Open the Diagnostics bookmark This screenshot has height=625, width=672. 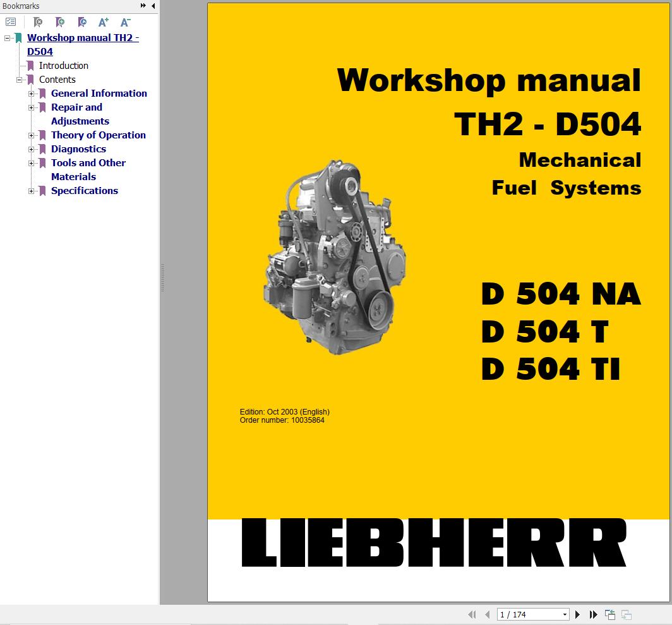[78, 149]
